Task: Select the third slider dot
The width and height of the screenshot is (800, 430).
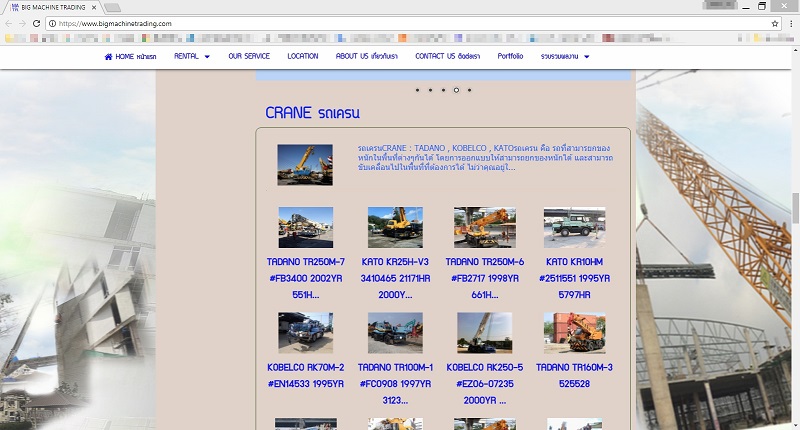Action: [x=443, y=90]
